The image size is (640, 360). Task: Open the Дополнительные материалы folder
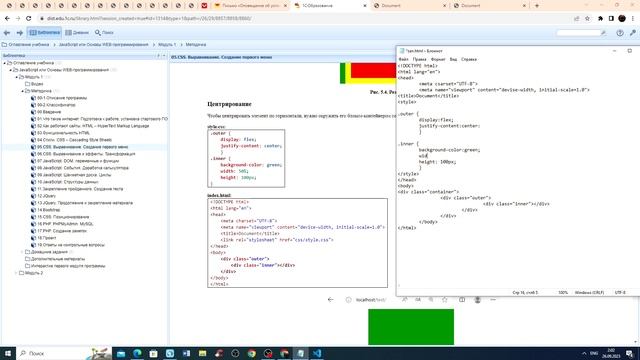[58, 259]
